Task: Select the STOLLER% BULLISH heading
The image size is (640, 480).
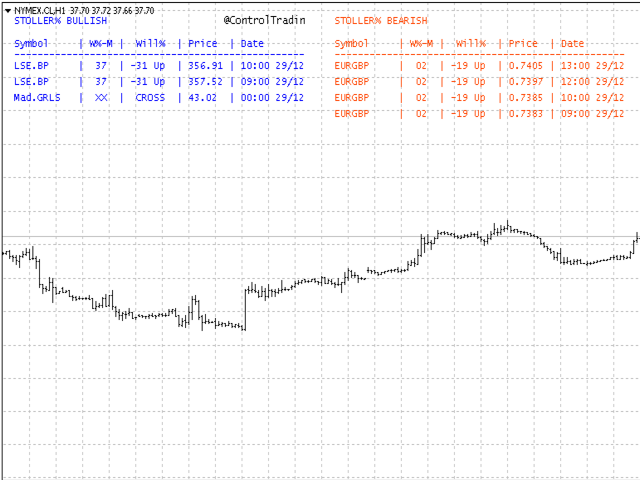Action: click(60, 21)
